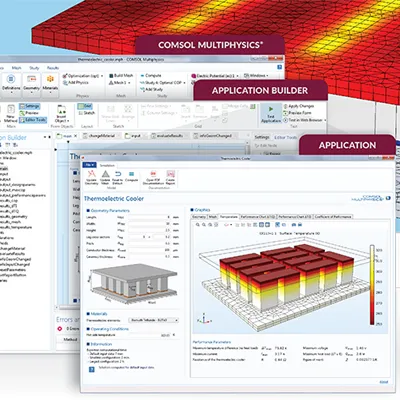The width and height of the screenshot is (400, 400).
Task: Open the Thermoelectric elements material dropdown
Action: [x=154, y=320]
